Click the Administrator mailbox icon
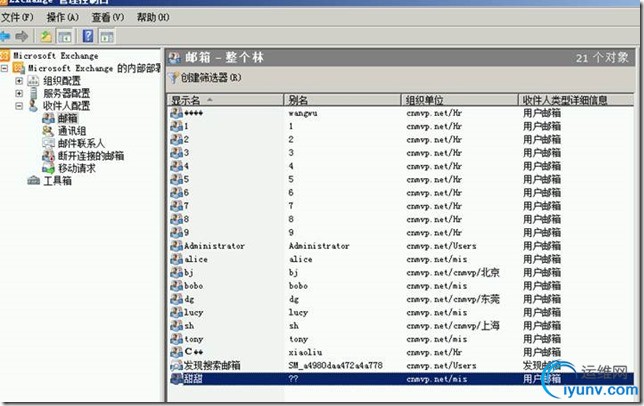 click(177, 246)
